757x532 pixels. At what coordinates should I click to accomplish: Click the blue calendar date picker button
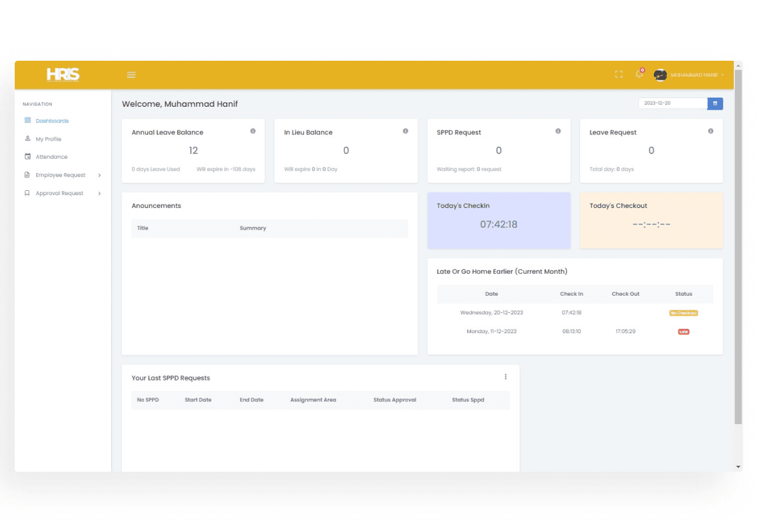click(715, 103)
